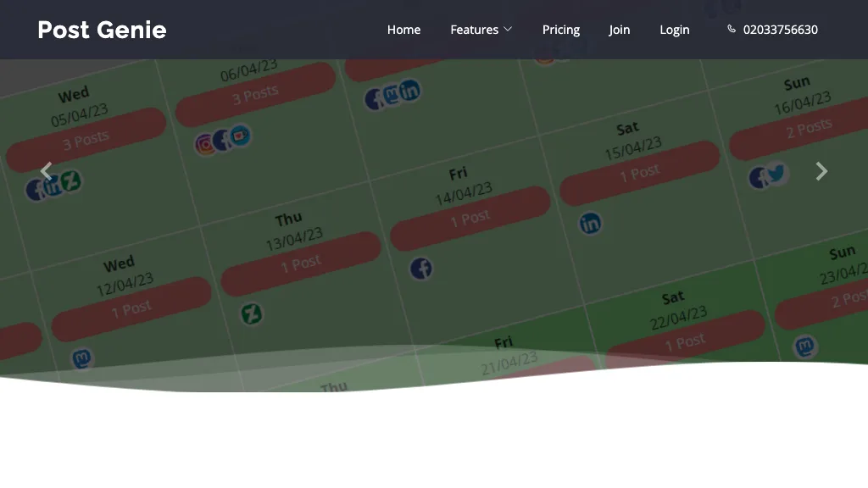The height and width of the screenshot is (488, 868).
Task: Click the green Z icon under Thu 13/04/23
Action: [x=252, y=314]
